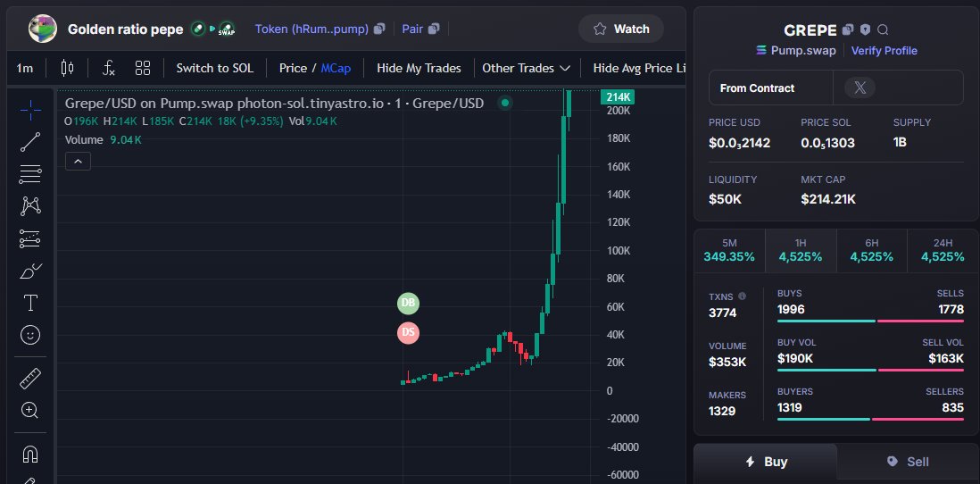Click the shield security icon beside GREPE
980x484 pixels.
coord(865,29)
